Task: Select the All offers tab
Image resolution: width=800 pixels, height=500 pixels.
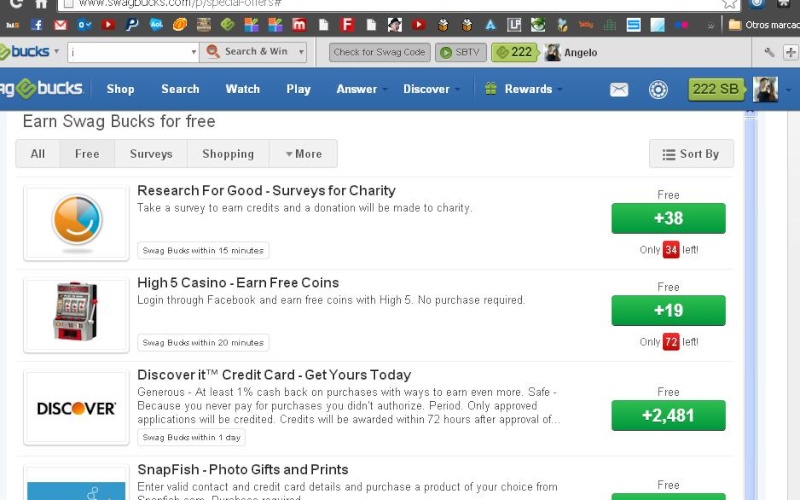Action: pyautogui.click(x=38, y=154)
